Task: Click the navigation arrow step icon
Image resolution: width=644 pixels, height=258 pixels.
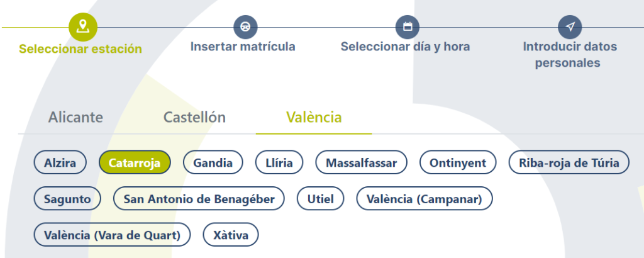Action: (570, 27)
